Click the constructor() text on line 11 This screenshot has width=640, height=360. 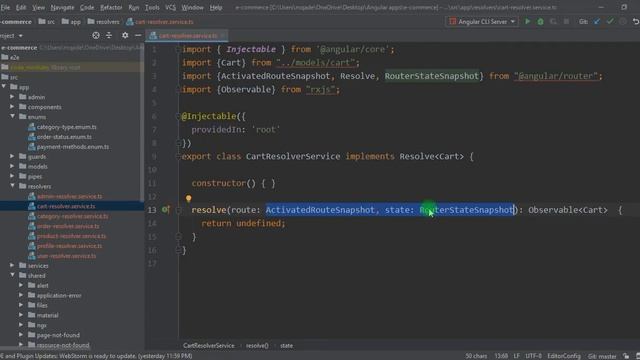click(223, 183)
